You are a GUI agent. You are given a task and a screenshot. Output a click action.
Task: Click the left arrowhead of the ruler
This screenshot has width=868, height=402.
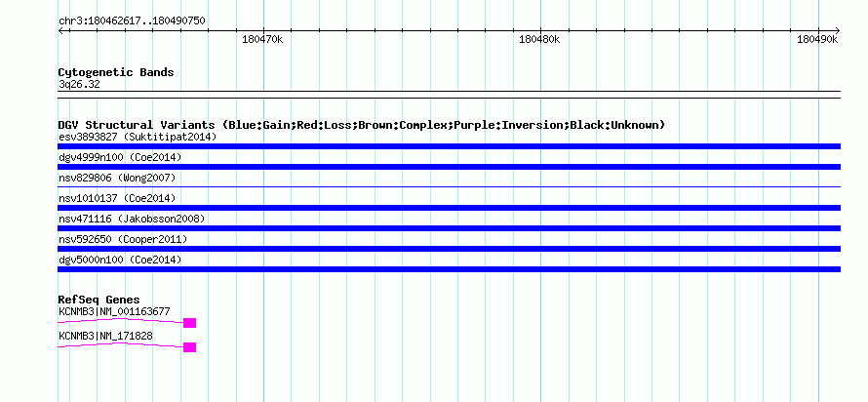(60, 31)
